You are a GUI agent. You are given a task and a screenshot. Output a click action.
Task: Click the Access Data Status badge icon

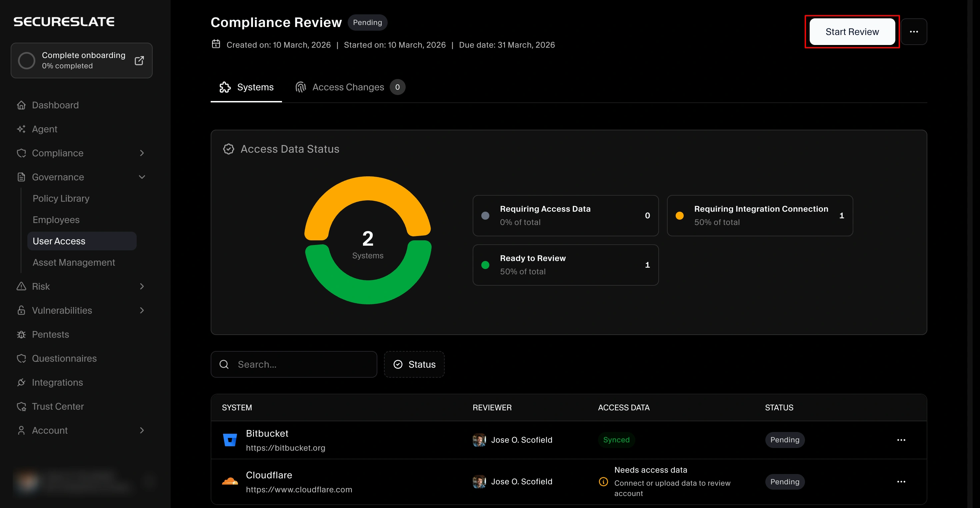[x=228, y=149]
